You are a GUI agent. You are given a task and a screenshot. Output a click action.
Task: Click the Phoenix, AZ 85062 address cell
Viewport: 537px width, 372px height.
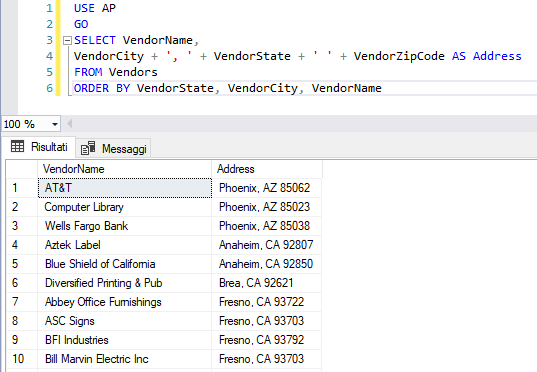[267, 188]
